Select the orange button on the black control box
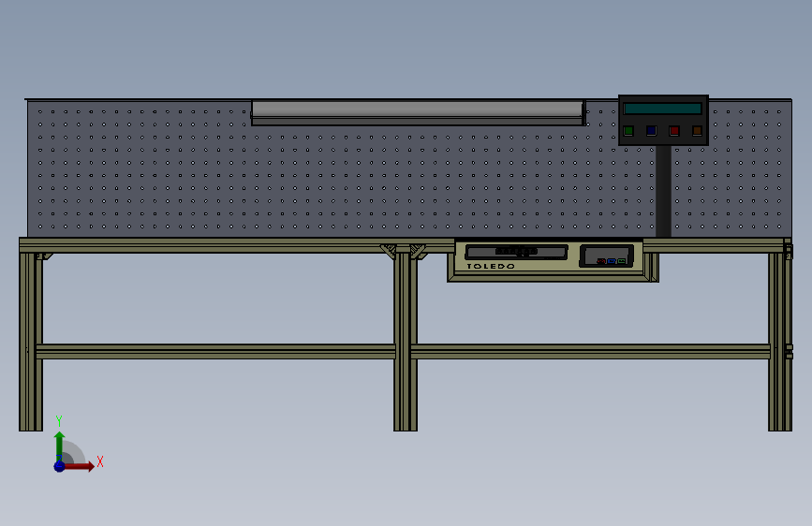This screenshot has height=526, width=812. pyautogui.click(x=697, y=130)
